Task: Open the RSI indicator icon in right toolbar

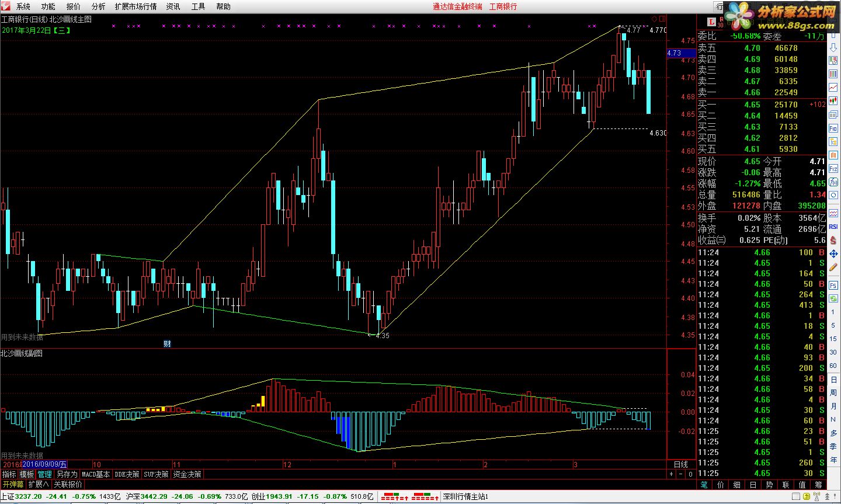Action: pyautogui.click(x=833, y=227)
